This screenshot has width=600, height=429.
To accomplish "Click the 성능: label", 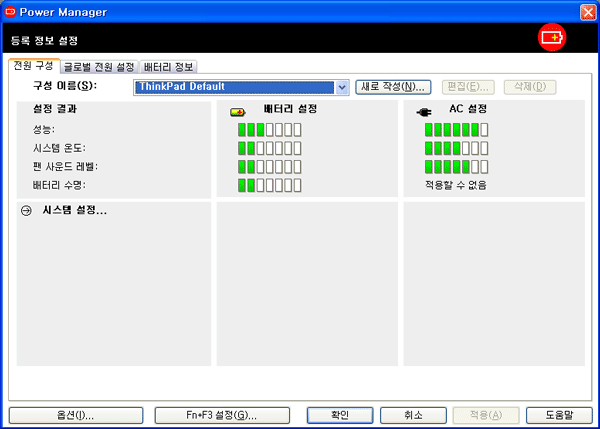I will 44,130.
